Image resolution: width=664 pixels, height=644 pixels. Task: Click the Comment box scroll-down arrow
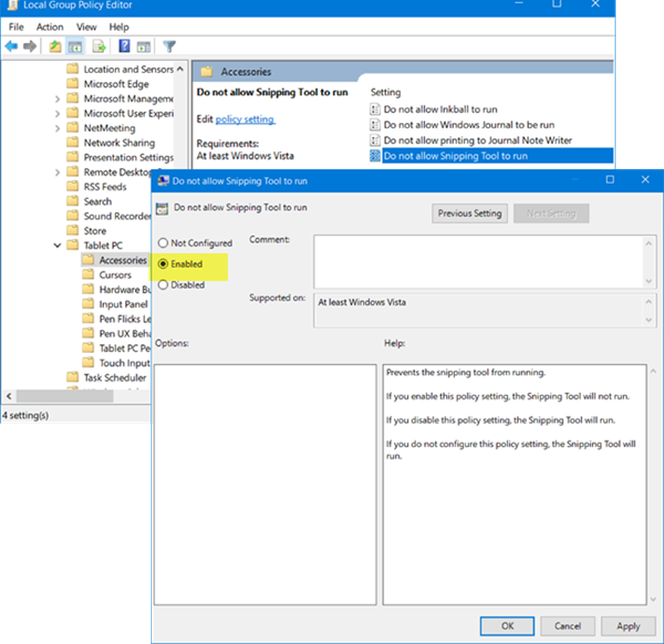[x=648, y=281]
